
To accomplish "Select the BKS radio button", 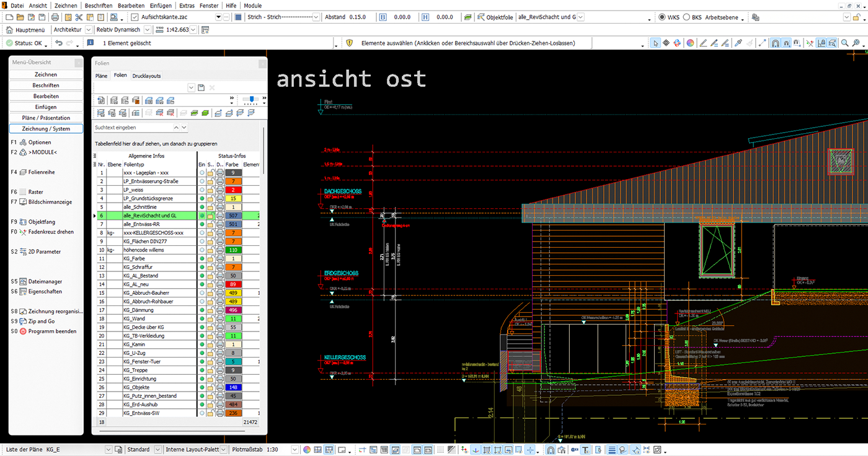I will pos(685,17).
